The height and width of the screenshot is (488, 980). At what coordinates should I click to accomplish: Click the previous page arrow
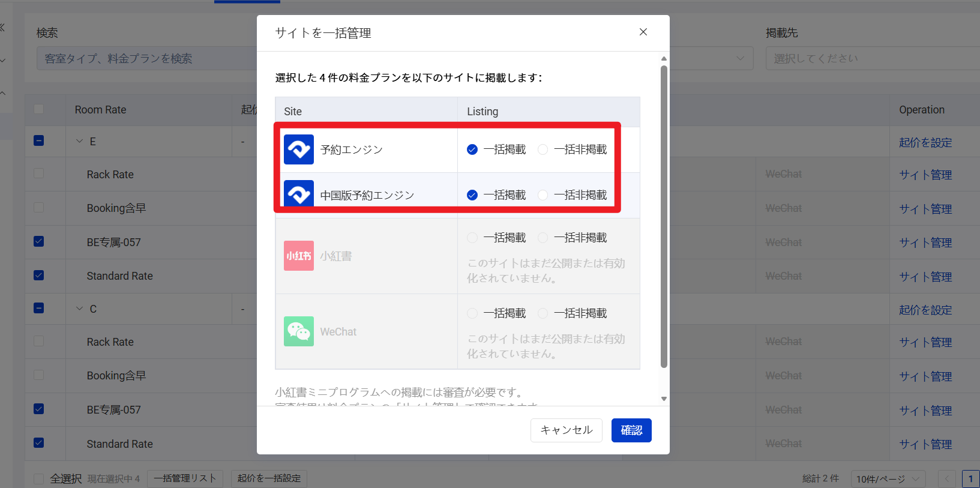point(947,479)
